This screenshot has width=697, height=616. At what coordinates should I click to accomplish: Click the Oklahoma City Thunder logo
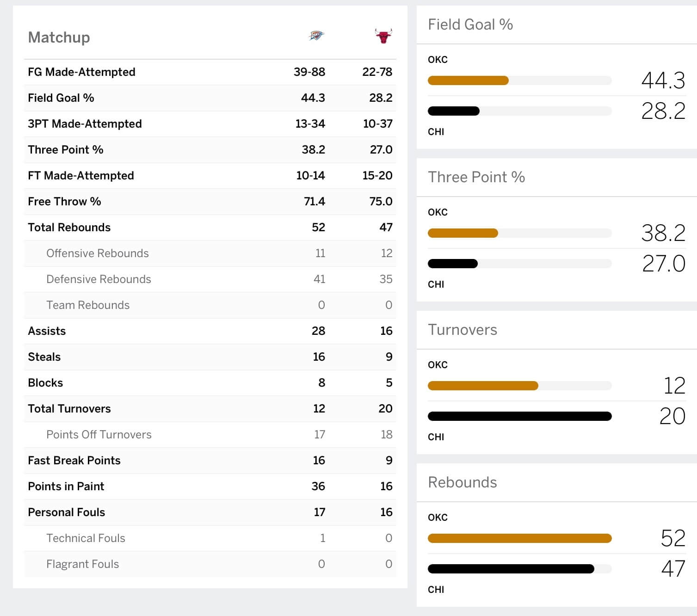(316, 36)
